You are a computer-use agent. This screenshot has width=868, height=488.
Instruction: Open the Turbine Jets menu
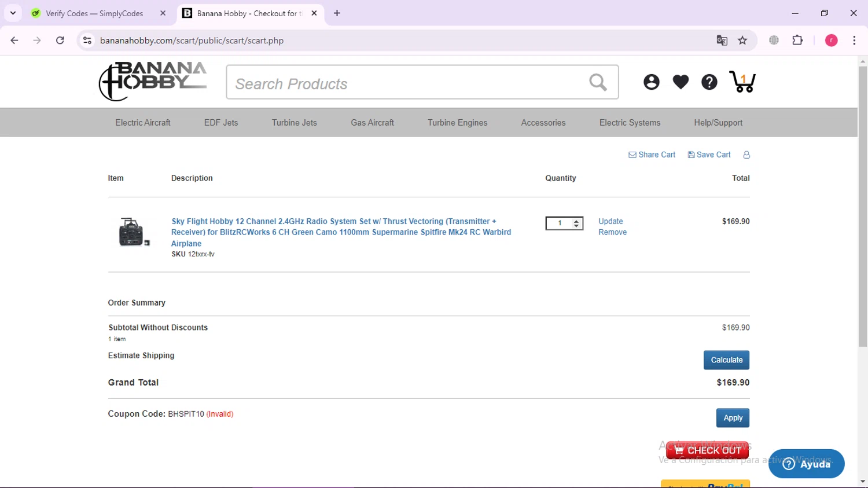click(295, 123)
